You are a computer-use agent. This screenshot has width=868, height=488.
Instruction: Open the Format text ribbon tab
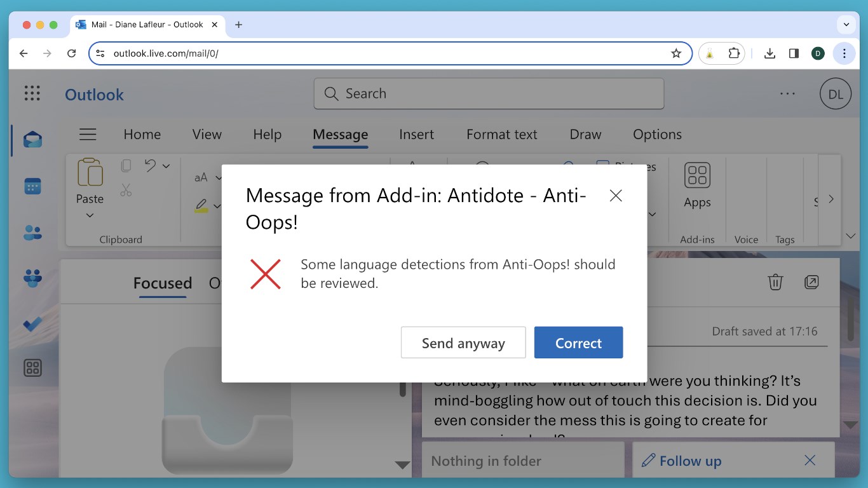coord(502,134)
